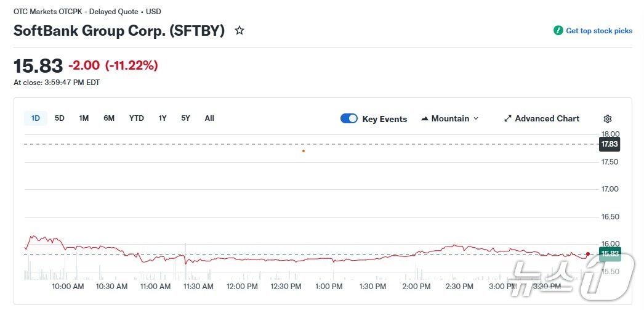Show the All time range
Viewport: 644px width, 310px height.
click(x=209, y=118)
